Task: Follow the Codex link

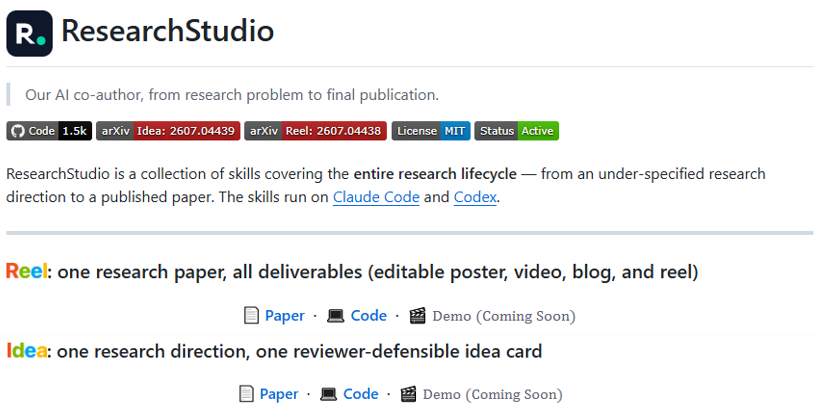Action: coord(475,197)
